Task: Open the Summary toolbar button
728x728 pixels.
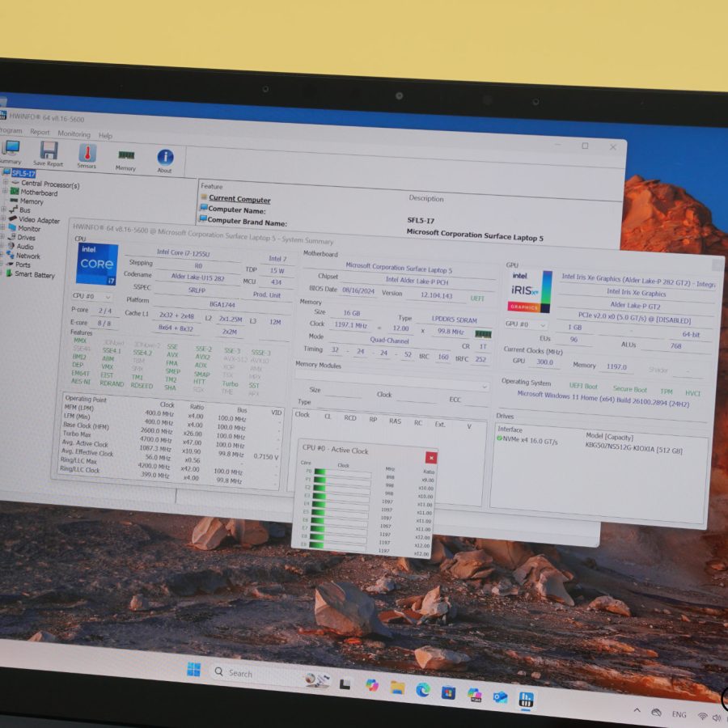Action: click(11, 152)
